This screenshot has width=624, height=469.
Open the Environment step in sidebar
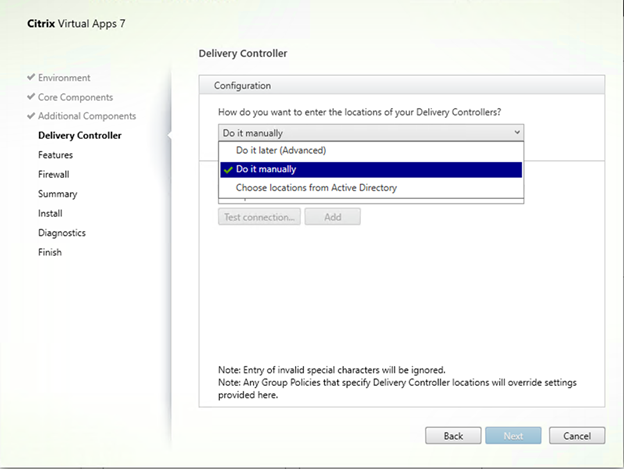click(x=64, y=78)
